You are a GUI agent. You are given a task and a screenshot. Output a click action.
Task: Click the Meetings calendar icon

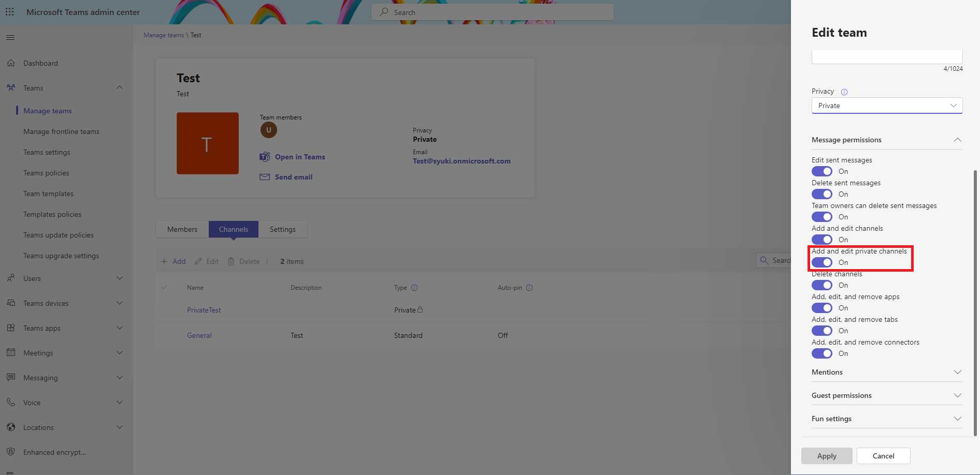[11, 353]
